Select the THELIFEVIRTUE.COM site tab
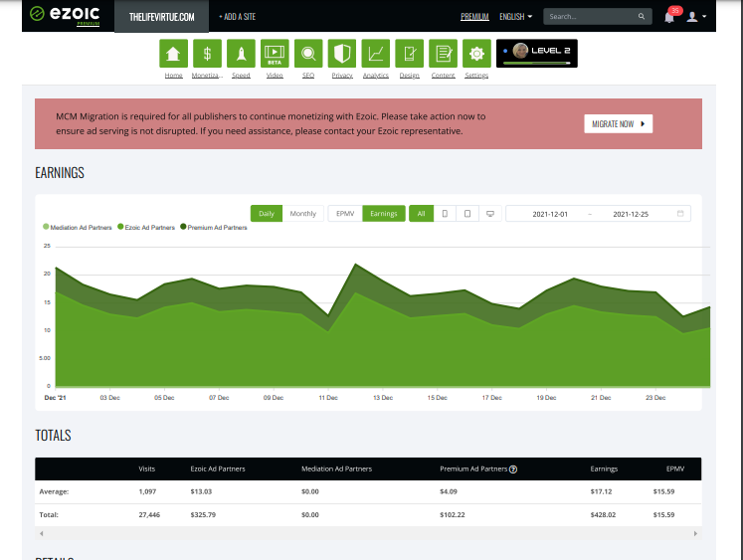The height and width of the screenshot is (560, 743). click(161, 17)
